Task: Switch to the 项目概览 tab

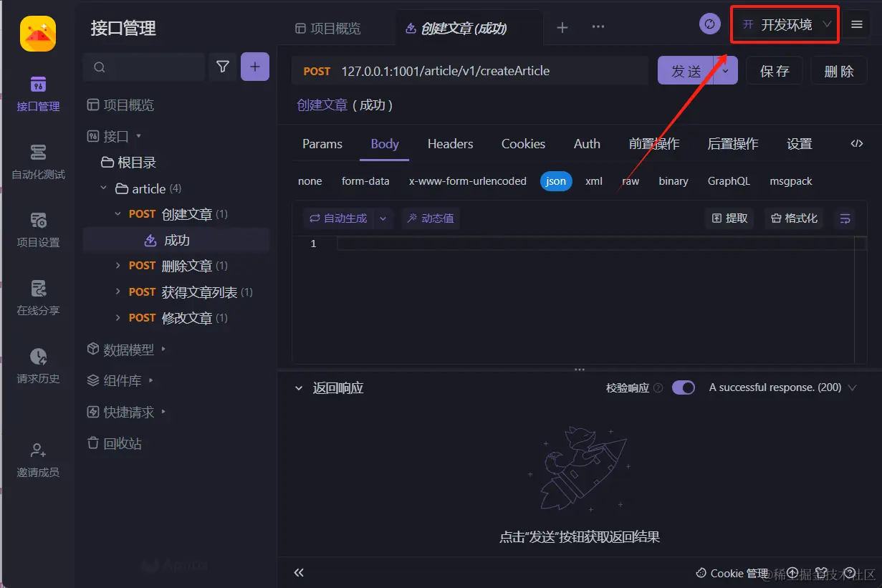Action: click(x=328, y=29)
